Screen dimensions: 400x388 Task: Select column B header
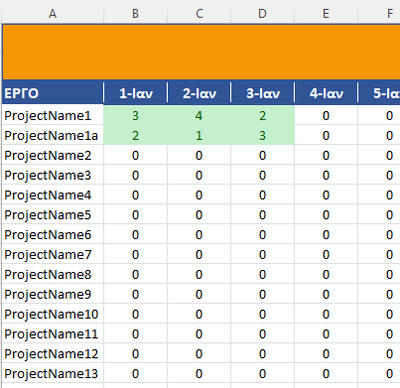[135, 14]
